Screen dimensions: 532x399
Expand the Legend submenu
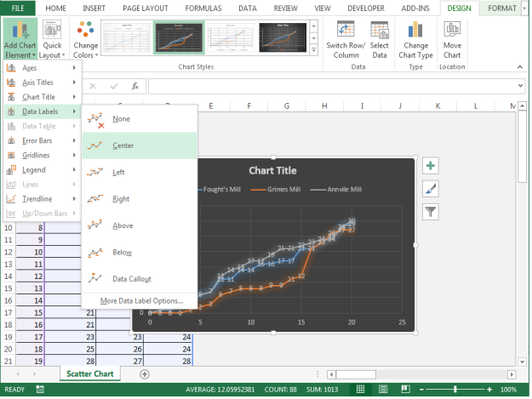point(43,170)
